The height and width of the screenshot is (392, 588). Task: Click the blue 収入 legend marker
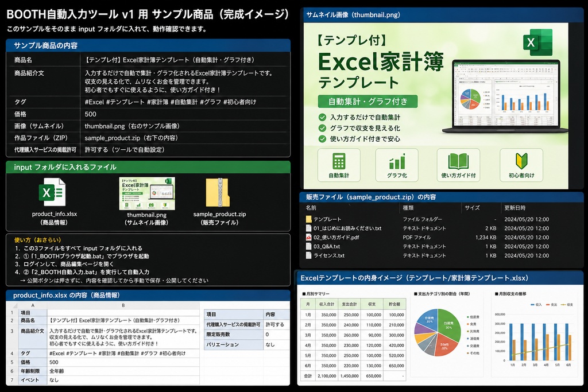tap(533, 305)
